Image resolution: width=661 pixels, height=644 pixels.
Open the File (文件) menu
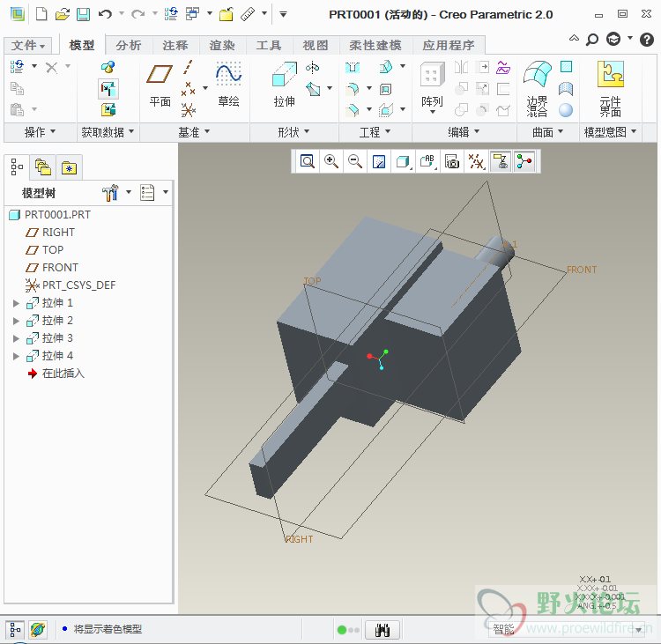(28, 45)
